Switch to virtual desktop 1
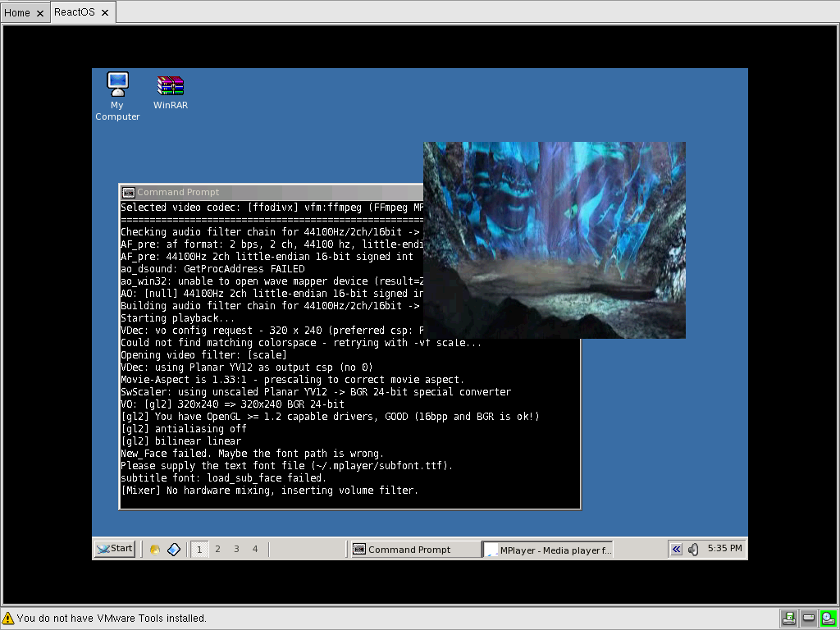 199,549
